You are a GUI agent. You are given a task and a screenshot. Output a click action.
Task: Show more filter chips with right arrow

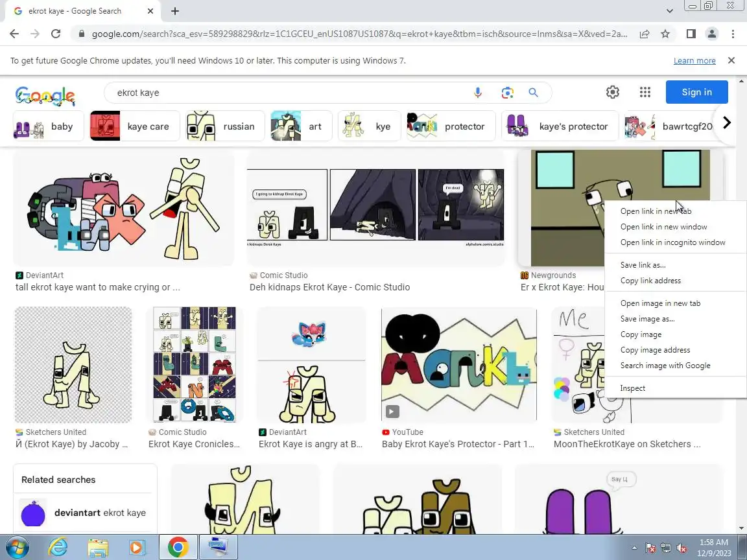(x=726, y=123)
